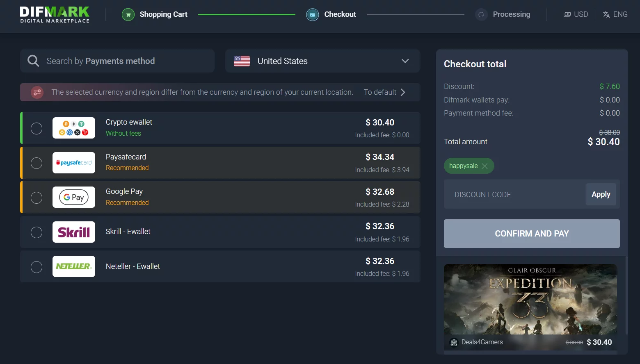Image resolution: width=640 pixels, height=364 pixels.
Task: Click the Difmark Digital Marketplace logo
Action: [x=55, y=15]
